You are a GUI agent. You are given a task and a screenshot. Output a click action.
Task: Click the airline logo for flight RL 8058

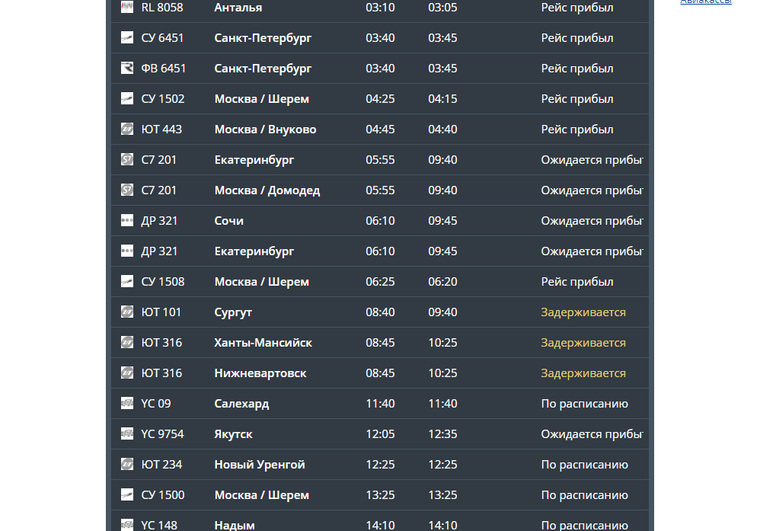click(x=127, y=7)
